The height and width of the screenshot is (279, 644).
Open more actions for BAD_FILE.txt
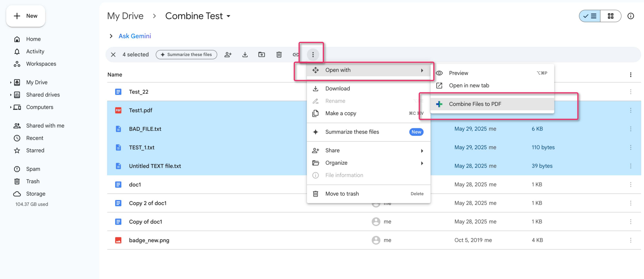[x=630, y=129]
